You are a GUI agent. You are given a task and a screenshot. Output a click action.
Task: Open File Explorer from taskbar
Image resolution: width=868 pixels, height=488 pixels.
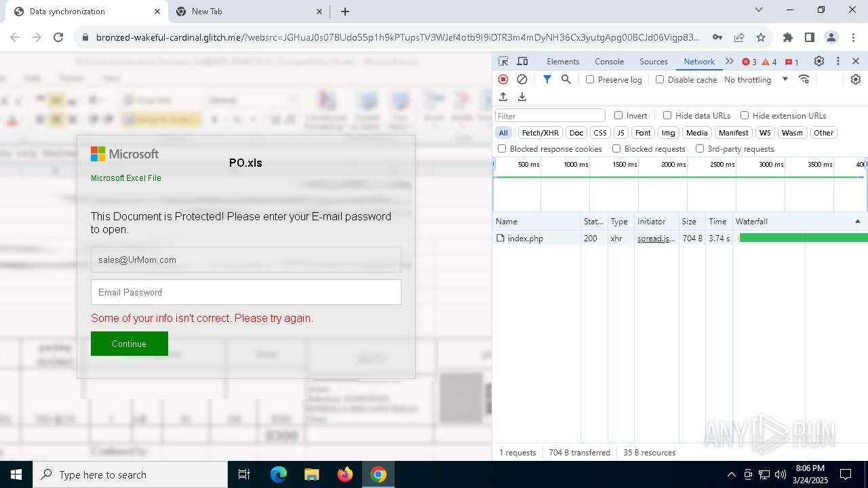311,474
